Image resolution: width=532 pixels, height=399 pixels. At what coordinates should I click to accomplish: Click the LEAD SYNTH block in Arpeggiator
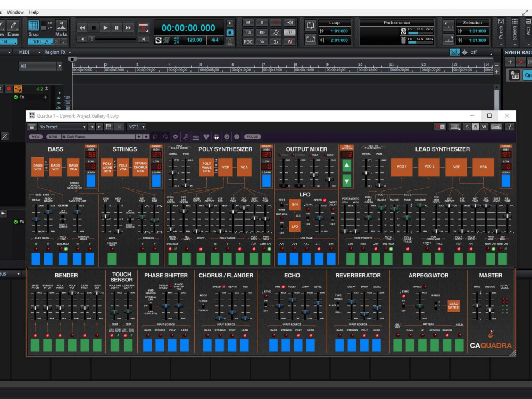pos(453,305)
